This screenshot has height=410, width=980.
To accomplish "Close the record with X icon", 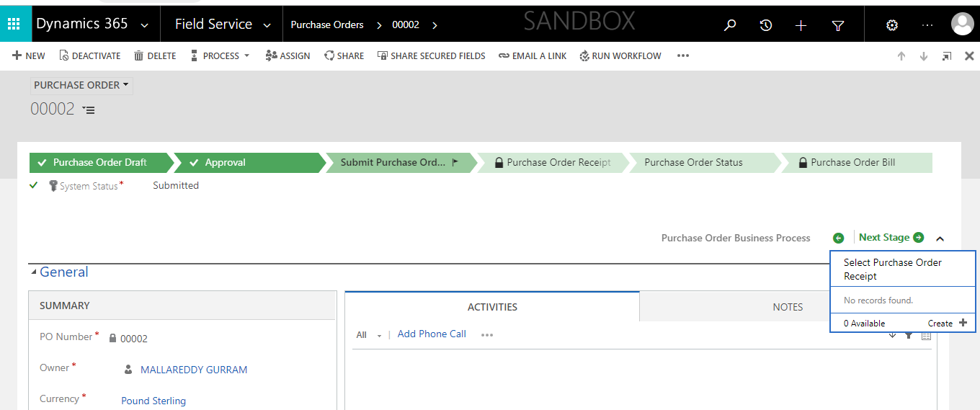I will pyautogui.click(x=969, y=56).
